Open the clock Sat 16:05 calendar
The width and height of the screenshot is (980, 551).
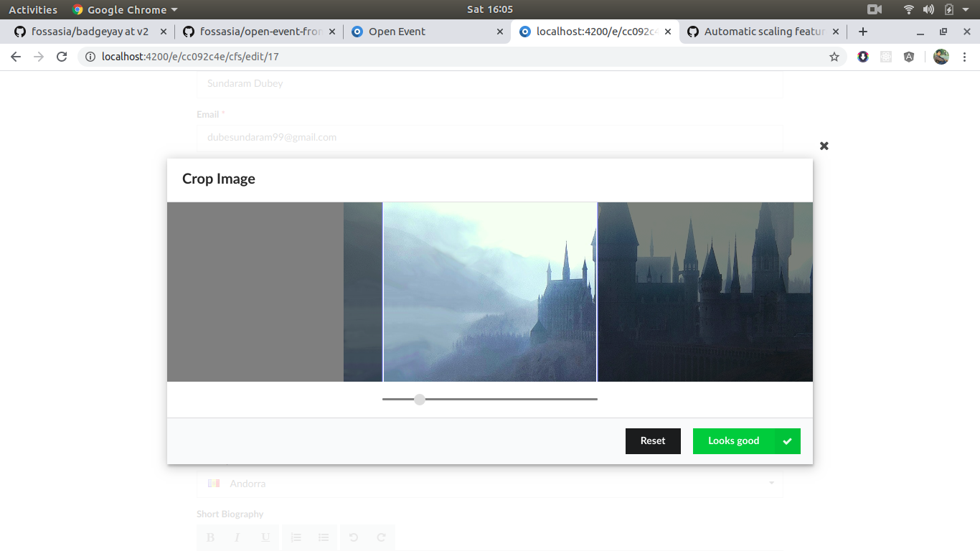coord(490,9)
